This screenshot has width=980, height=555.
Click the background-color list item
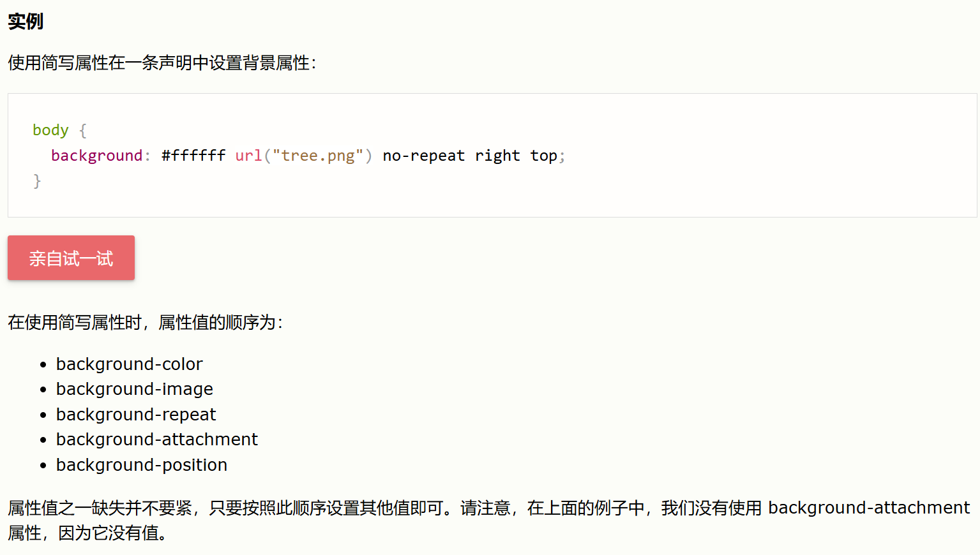point(130,364)
